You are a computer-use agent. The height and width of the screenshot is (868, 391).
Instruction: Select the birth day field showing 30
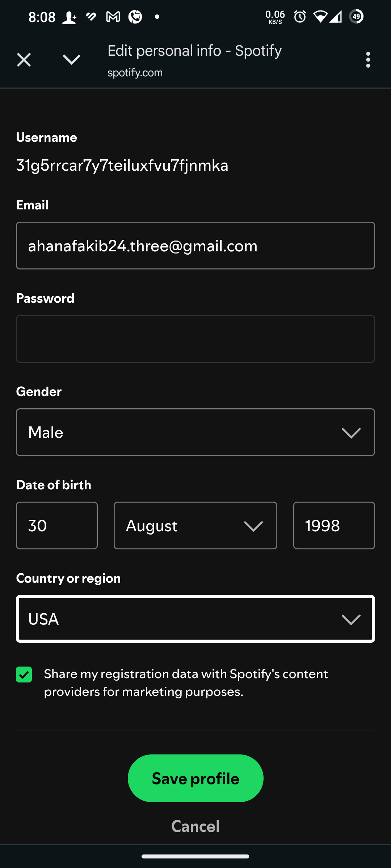pos(57,526)
